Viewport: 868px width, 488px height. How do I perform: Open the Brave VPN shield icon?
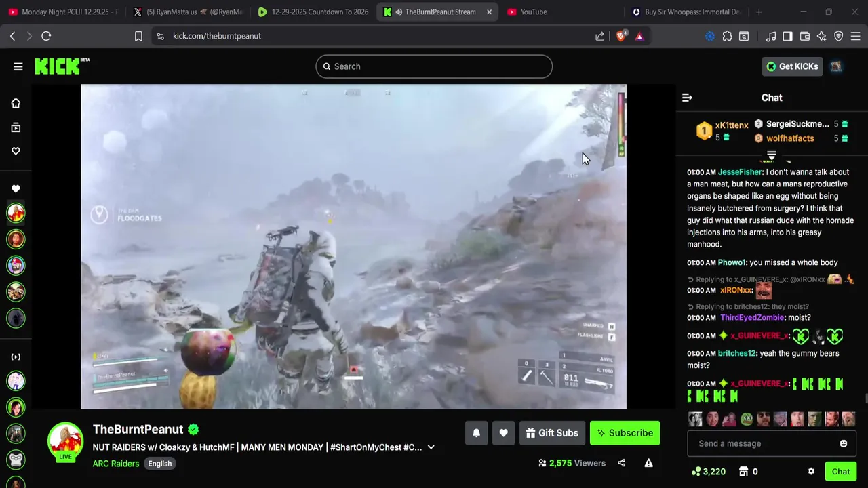point(839,36)
